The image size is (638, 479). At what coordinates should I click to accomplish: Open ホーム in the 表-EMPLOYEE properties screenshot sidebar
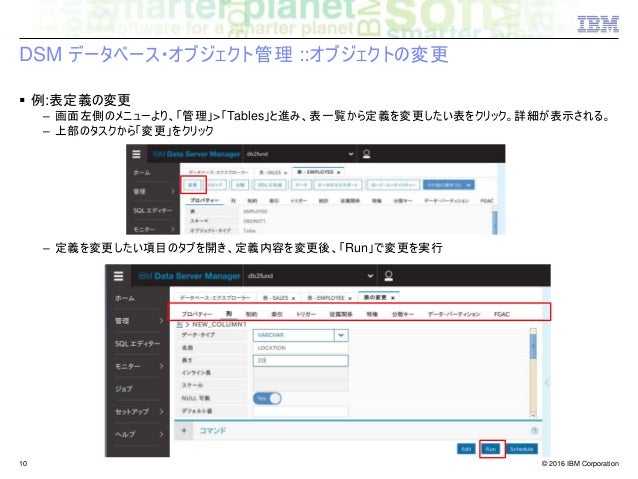pos(142,173)
